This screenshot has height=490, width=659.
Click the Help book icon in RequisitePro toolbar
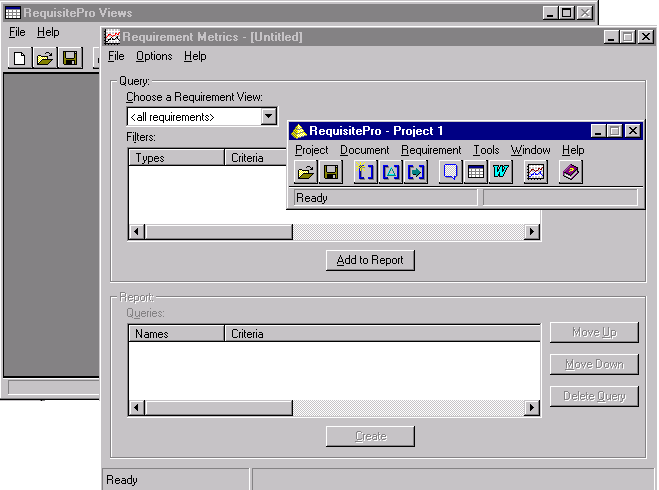[570, 172]
